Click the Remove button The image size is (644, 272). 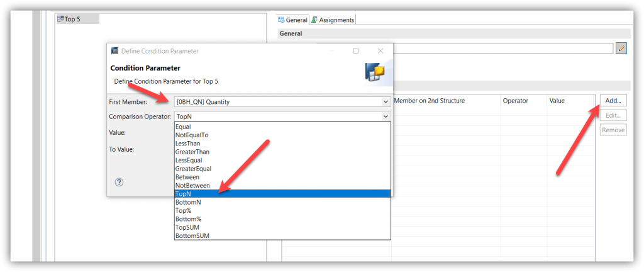pos(613,130)
